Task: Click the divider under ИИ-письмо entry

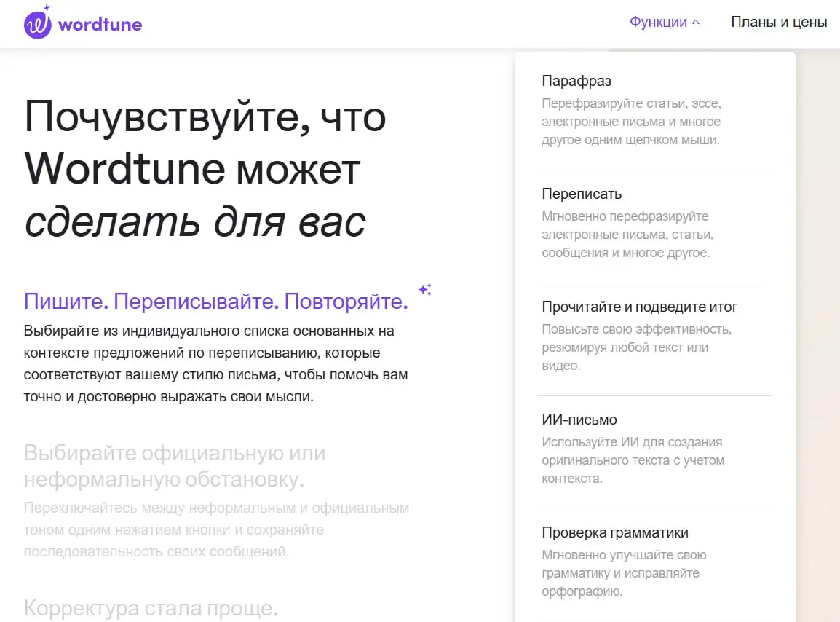Action: click(x=654, y=508)
